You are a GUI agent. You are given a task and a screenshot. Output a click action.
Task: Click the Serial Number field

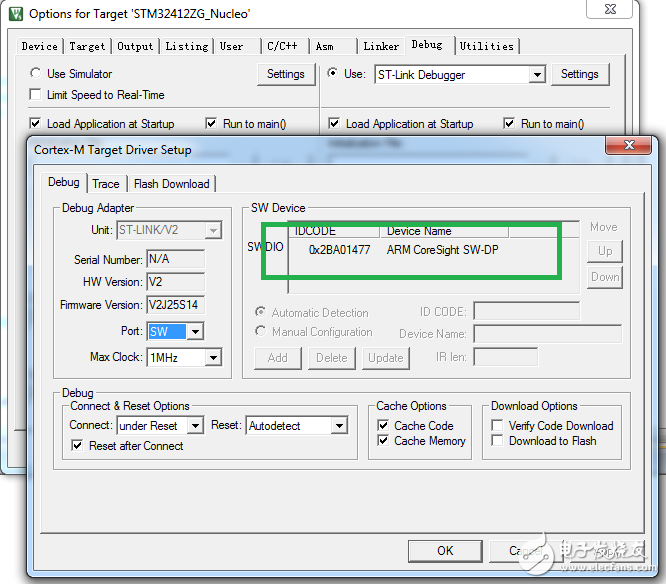click(x=175, y=259)
